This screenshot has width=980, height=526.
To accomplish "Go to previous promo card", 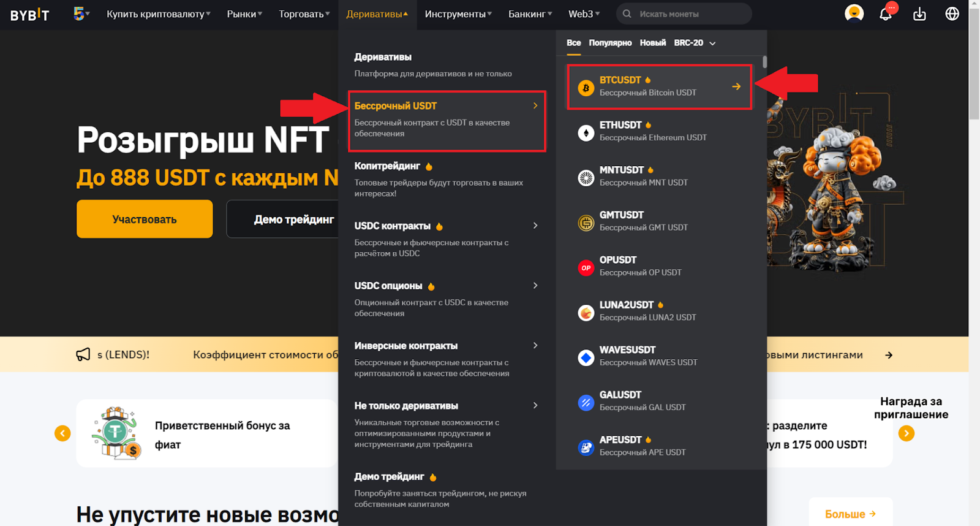I will (x=62, y=433).
